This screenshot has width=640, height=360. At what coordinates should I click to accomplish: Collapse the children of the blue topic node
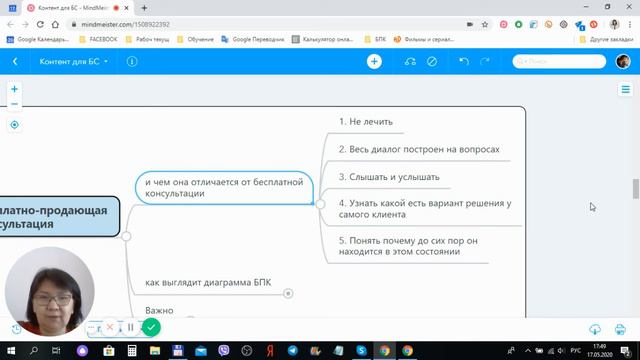point(320,204)
